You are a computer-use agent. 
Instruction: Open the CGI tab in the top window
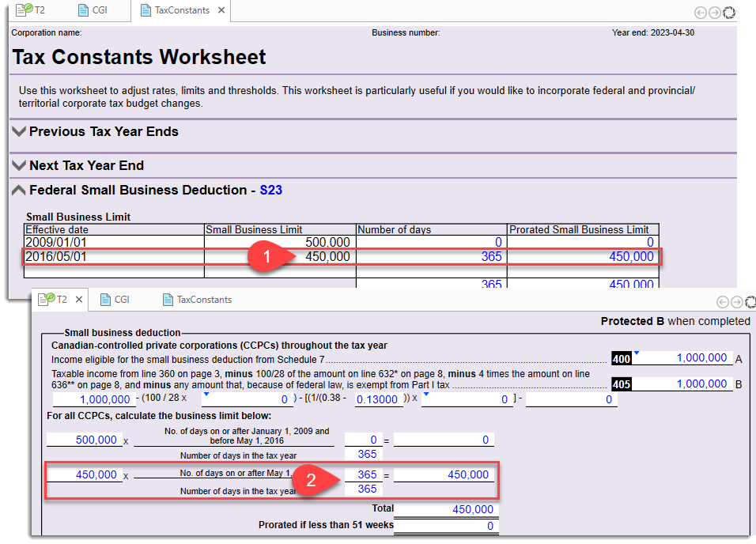coord(93,10)
